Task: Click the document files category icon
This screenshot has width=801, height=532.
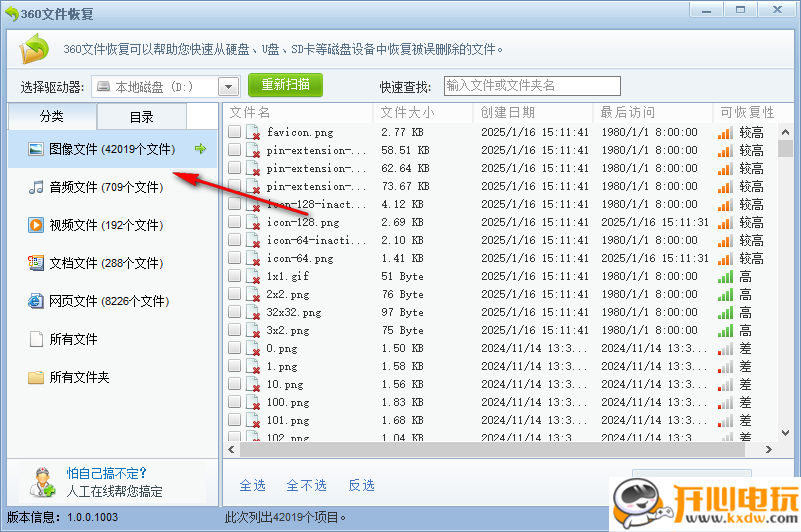Action: pos(36,263)
